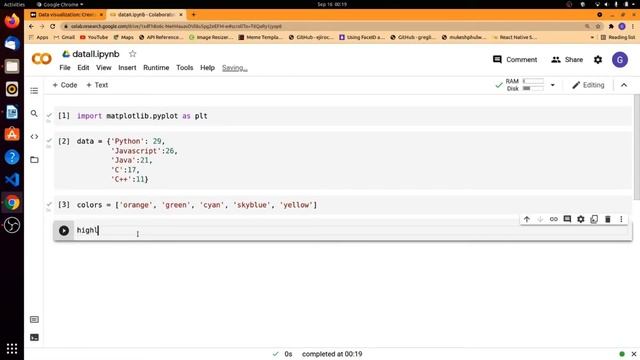Image resolution: width=640 pixels, height=360 pixels.
Task: Open Colab settings gear in header
Action: (x=598, y=60)
